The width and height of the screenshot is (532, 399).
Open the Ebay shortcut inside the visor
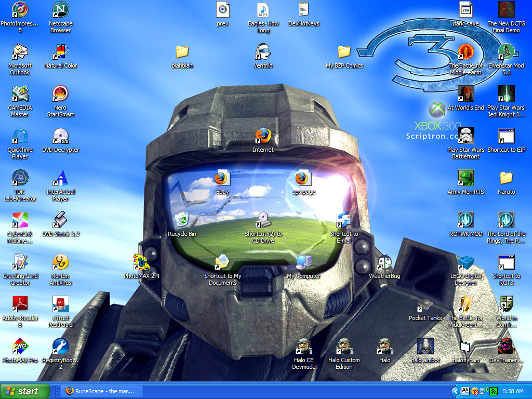click(x=223, y=179)
